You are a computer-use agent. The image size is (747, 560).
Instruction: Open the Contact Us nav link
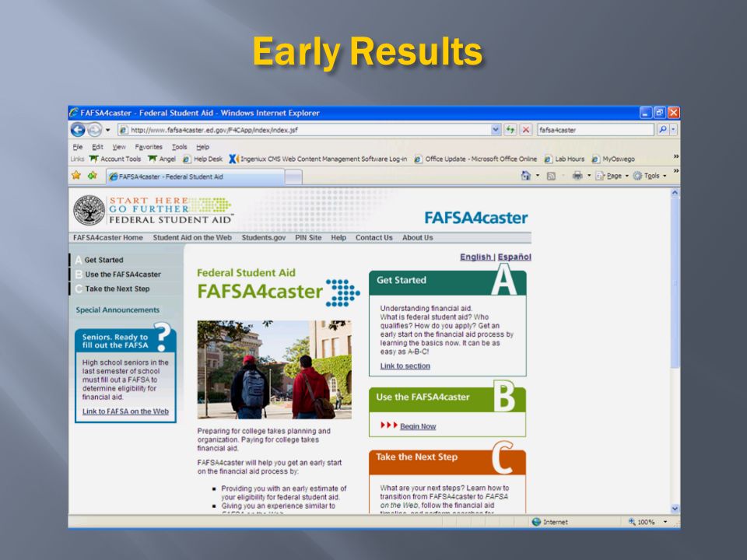(x=374, y=238)
